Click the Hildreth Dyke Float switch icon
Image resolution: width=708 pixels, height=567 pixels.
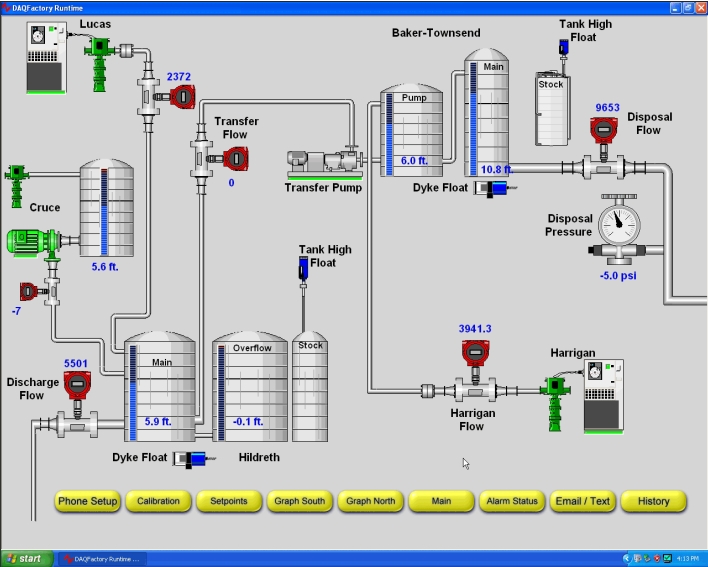point(194,459)
